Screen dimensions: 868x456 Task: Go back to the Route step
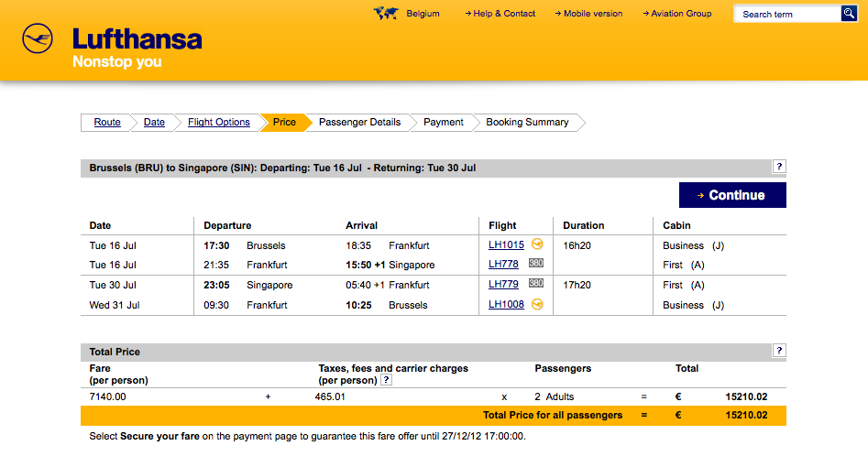point(107,123)
